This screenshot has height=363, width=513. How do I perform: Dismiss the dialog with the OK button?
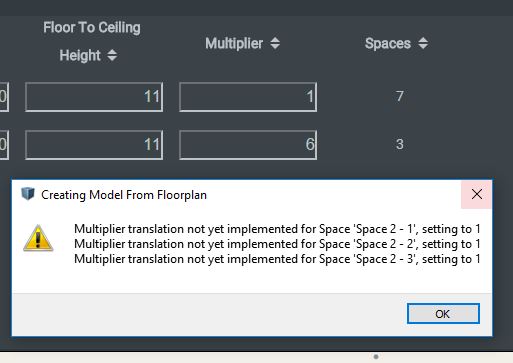tap(443, 314)
